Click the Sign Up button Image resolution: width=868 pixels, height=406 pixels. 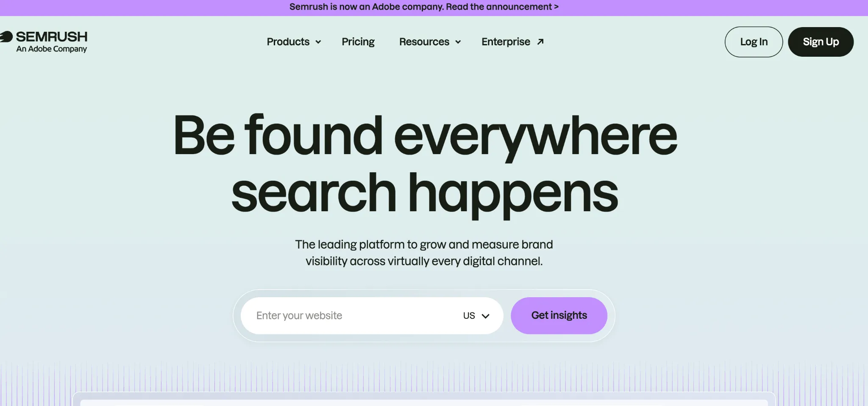coord(821,42)
